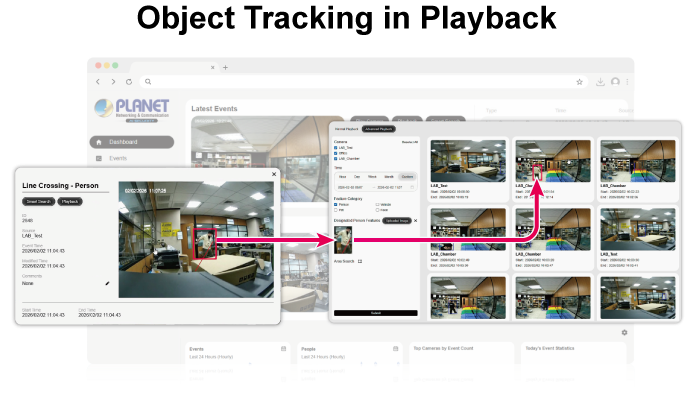
Task: Select the Custom time range option
Action: [x=405, y=175]
